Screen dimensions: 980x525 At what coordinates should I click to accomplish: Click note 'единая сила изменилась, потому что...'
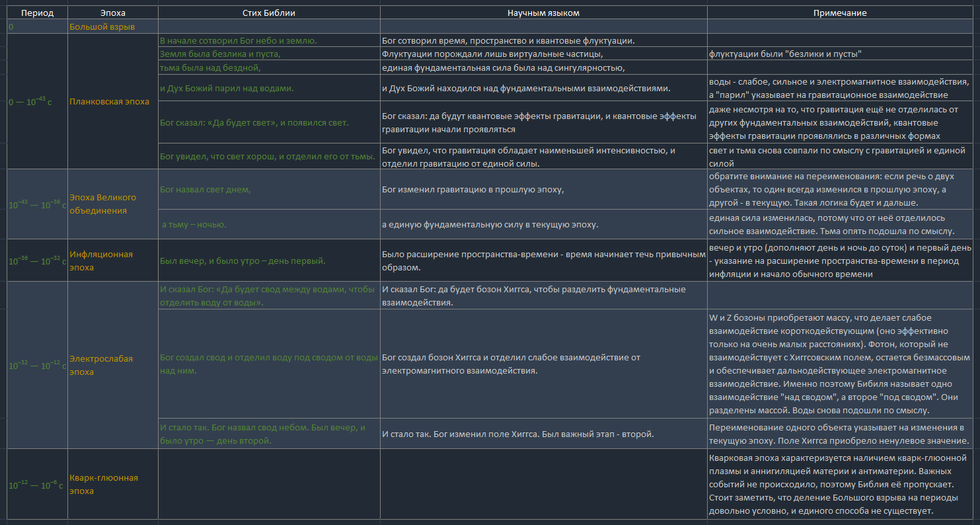tap(840, 224)
